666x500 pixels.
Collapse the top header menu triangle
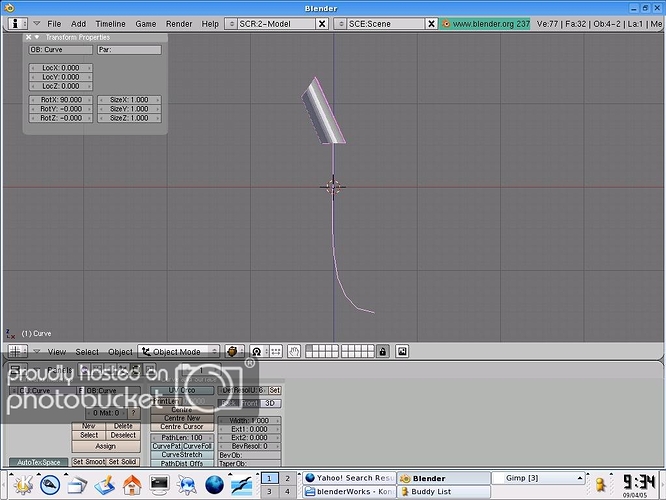[x=37, y=23]
